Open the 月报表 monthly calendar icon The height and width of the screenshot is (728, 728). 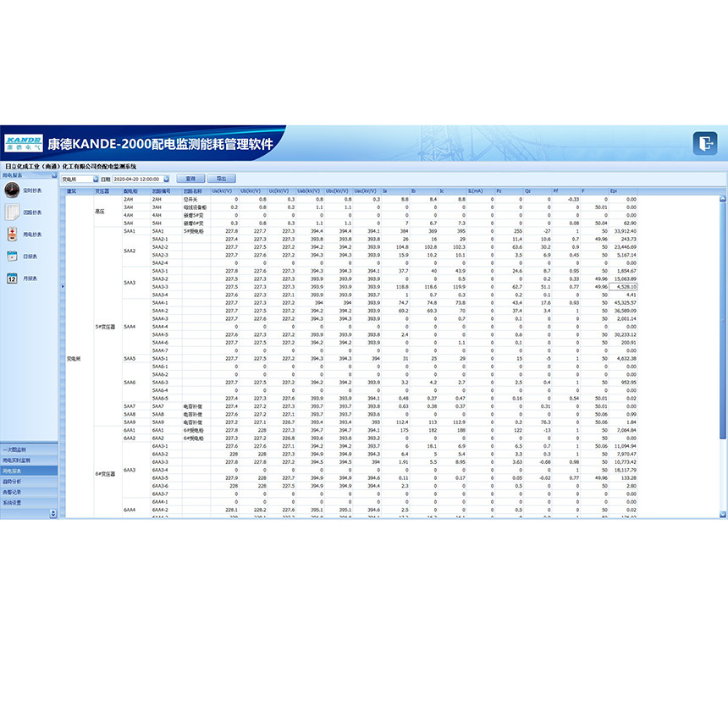coord(12,279)
